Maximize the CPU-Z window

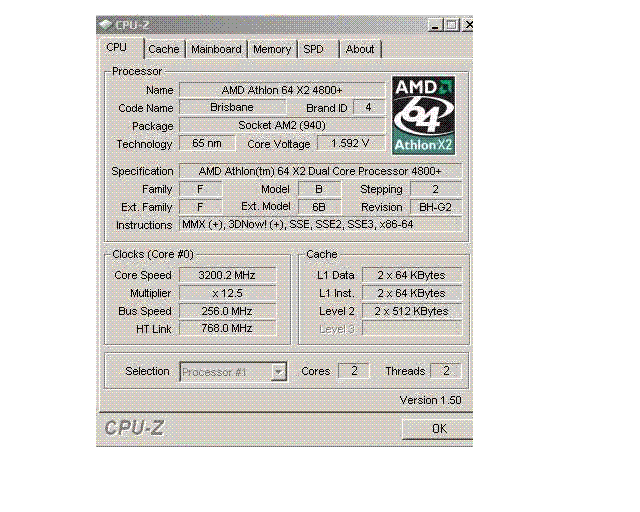[451, 25]
